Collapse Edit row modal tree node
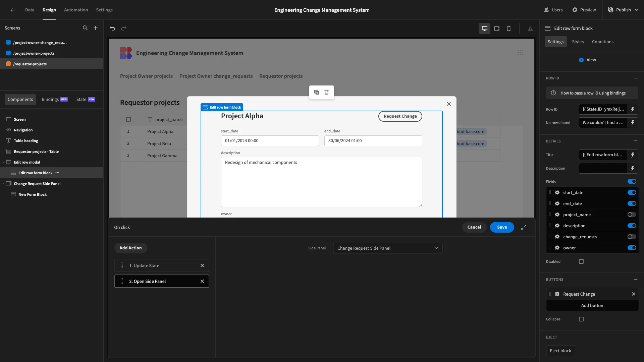The height and width of the screenshot is (362, 644). 3,162
